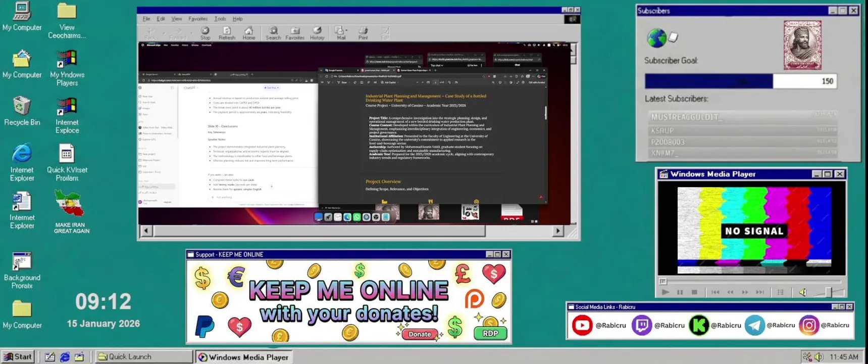Click the Kick @Rabicru icon
This screenshot has height=364, width=868.
point(699,326)
